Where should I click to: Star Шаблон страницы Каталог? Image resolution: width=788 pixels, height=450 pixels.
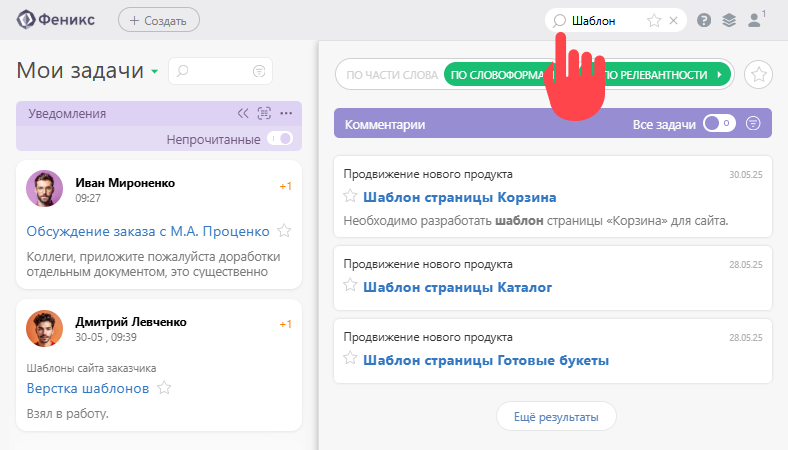click(350, 286)
